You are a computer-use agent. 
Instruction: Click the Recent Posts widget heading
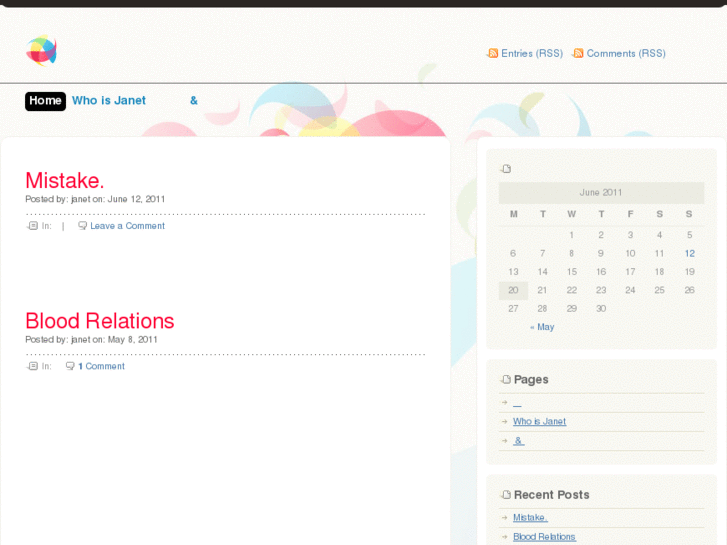(552, 494)
